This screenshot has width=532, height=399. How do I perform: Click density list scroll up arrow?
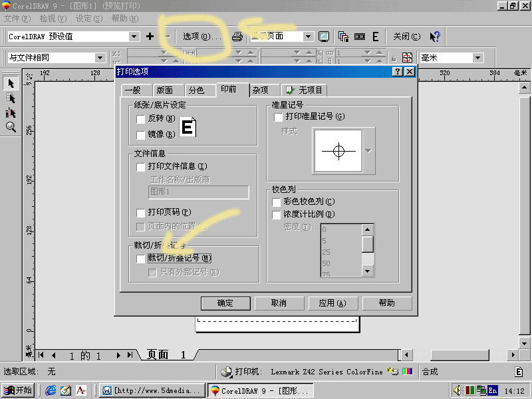pos(368,229)
